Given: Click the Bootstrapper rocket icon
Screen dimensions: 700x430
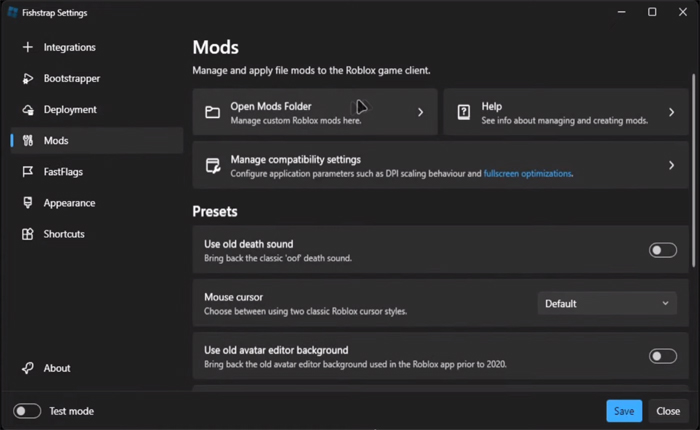Looking at the screenshot, I should 27,78.
